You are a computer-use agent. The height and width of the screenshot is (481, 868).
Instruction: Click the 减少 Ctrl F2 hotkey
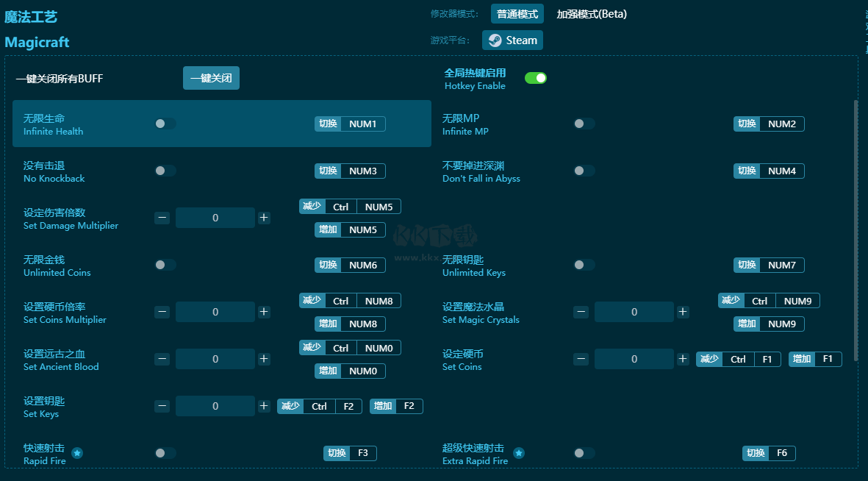[320, 406]
